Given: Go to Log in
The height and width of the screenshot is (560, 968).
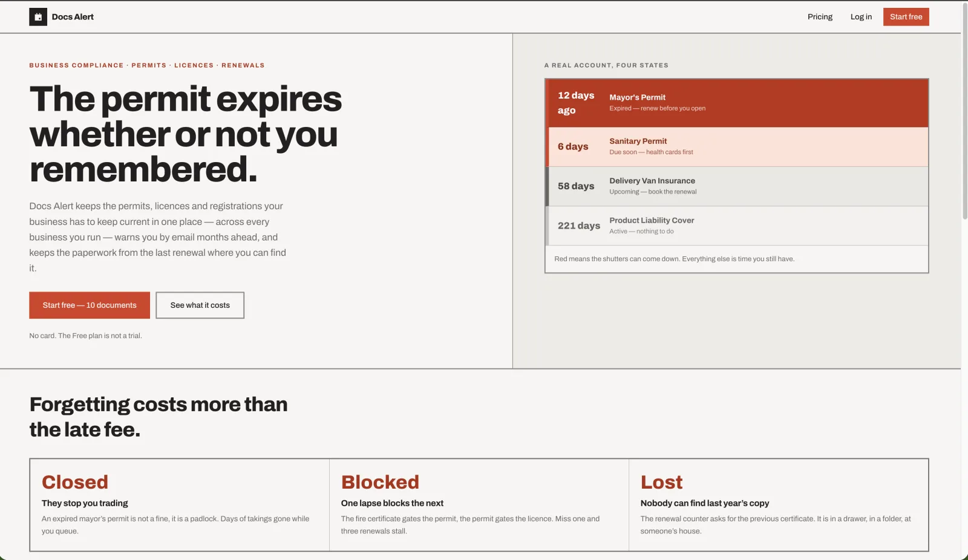Looking at the screenshot, I should [861, 17].
